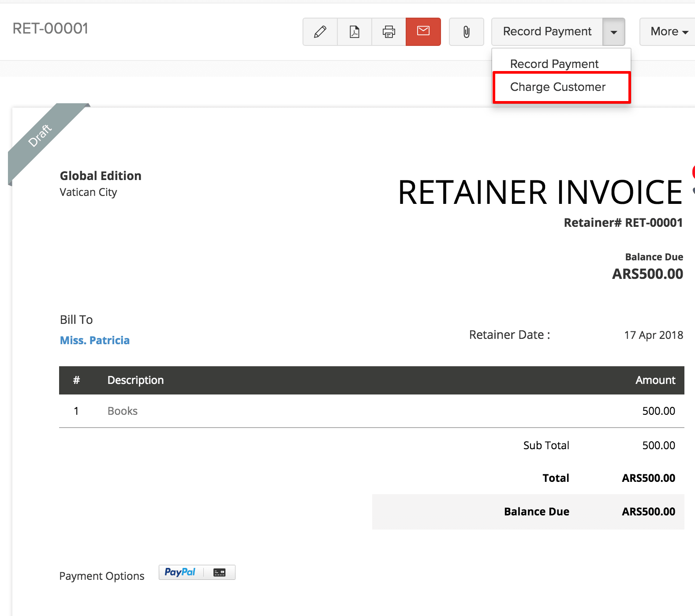Image resolution: width=695 pixels, height=616 pixels.
Task: Click the credit card icon beside PayPal
Action: (x=219, y=572)
